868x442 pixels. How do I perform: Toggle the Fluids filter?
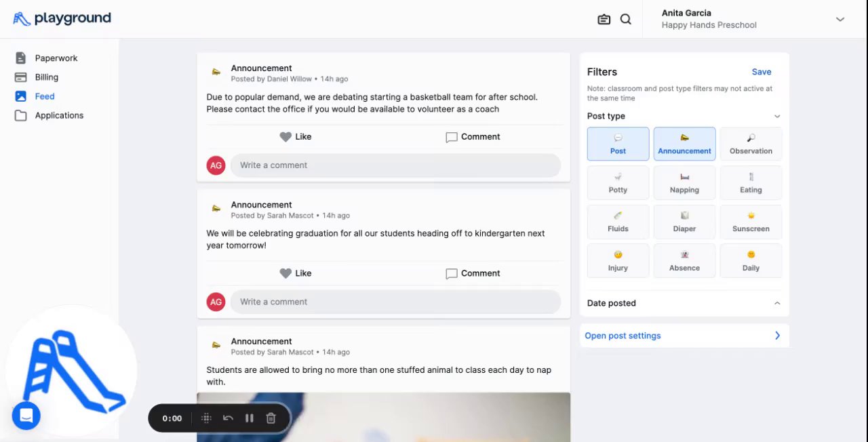pyautogui.click(x=618, y=222)
